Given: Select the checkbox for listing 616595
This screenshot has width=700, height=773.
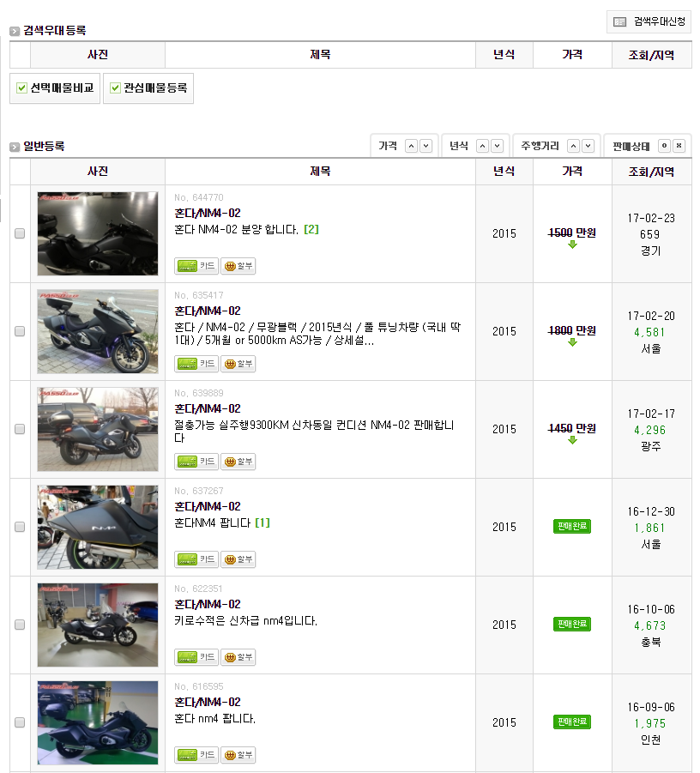Looking at the screenshot, I should [x=20, y=722].
